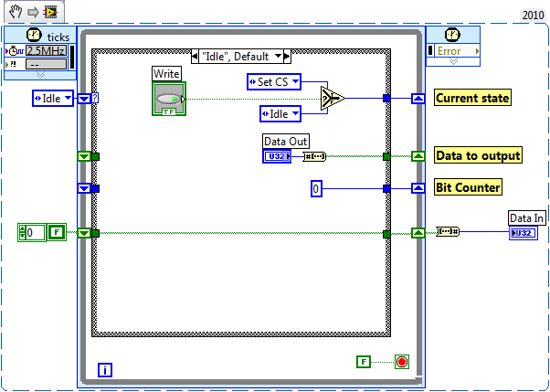Click the timed loop input node clock icon
This screenshot has height=392, width=550.
click(x=34, y=35)
